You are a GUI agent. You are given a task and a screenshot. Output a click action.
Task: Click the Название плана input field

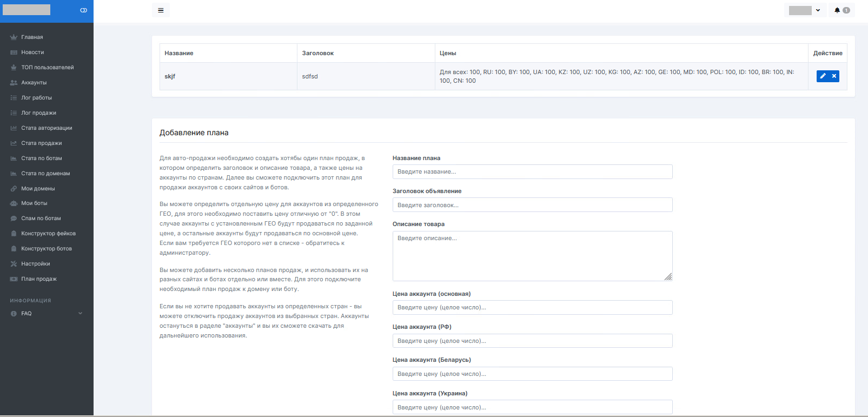tap(532, 172)
